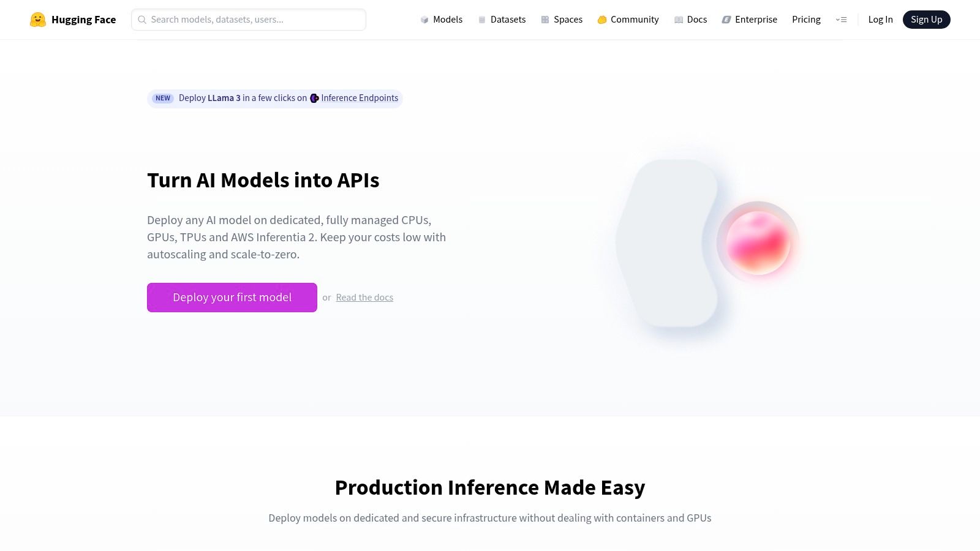This screenshot has height=551, width=980.
Task: Click the Inference Endpoints purple logo icon
Action: pyautogui.click(x=314, y=98)
